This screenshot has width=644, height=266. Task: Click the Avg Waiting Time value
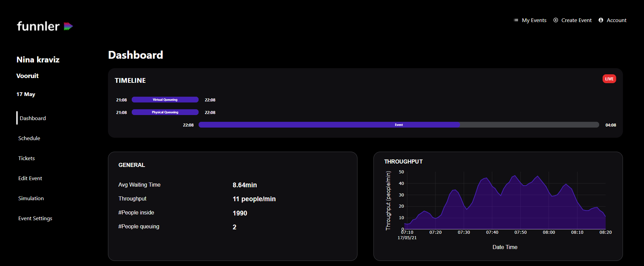244,185
